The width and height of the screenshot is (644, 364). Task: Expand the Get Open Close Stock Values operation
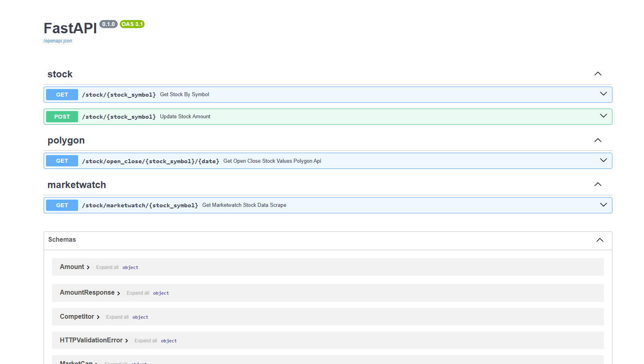pyautogui.click(x=603, y=160)
